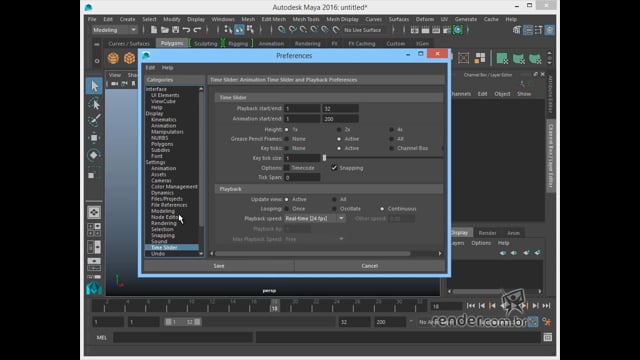Click the Playback end field showing 32
Viewport: 640px width, 360px height.
click(x=340, y=109)
